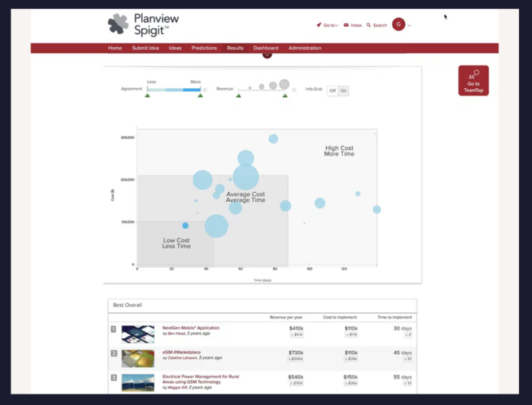Viewport: 532px width, 405px height.
Task: Click the right Revenue slider green handle
Action: point(285,96)
